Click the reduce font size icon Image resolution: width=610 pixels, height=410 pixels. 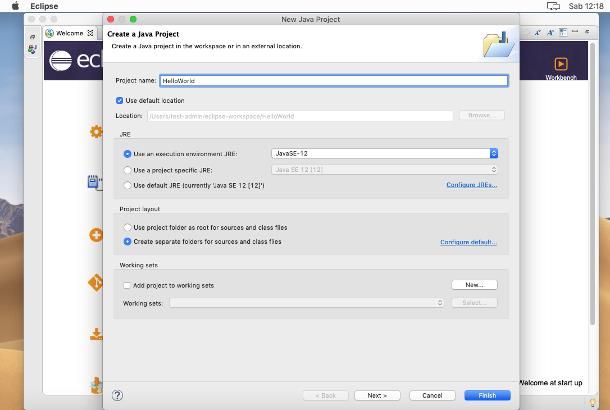(538, 33)
